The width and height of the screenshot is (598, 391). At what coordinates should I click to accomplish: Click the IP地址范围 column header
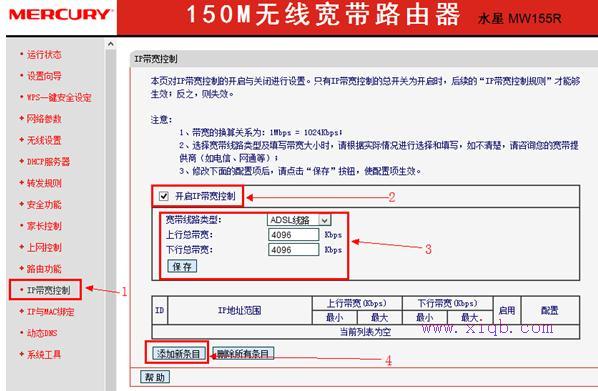click(240, 310)
